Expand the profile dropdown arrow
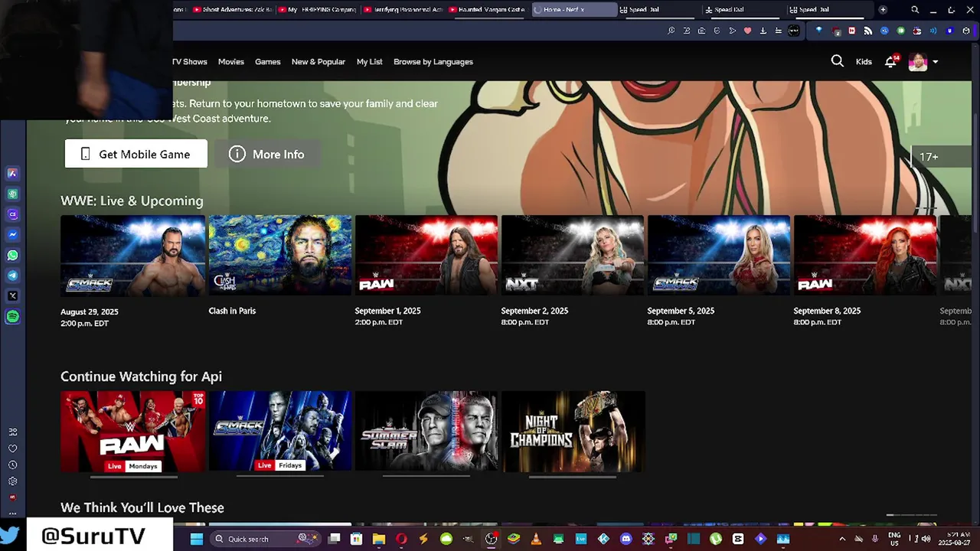Viewport: 980px width, 551px height. click(x=935, y=62)
